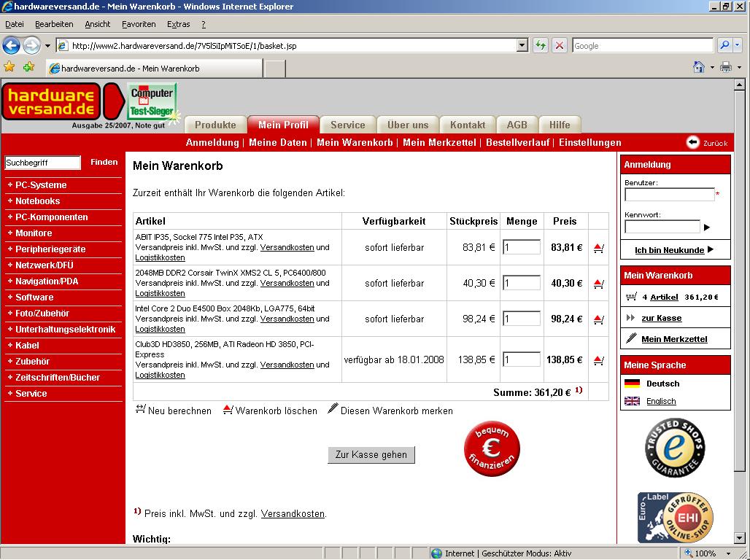Click the Neu berechnen link

point(173,411)
